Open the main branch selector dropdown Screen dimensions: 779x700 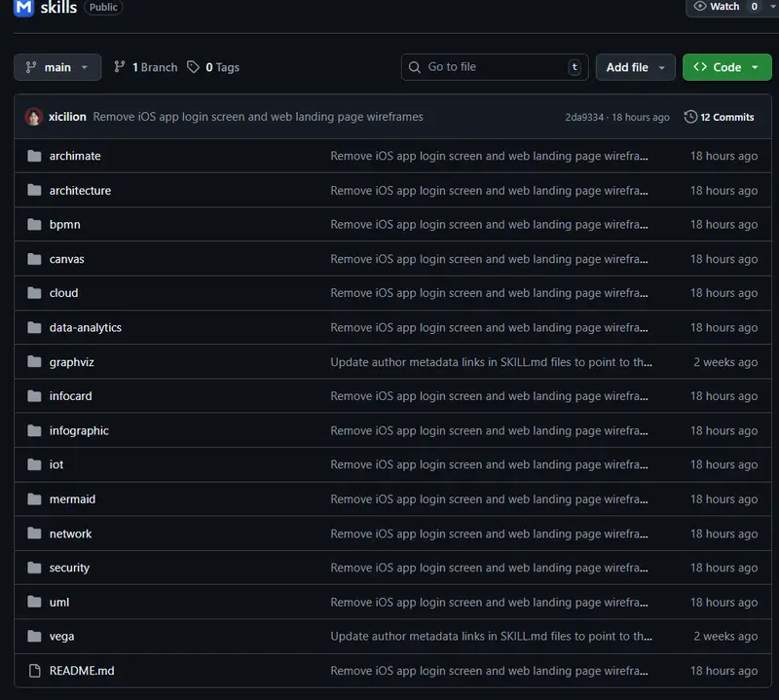coord(57,67)
